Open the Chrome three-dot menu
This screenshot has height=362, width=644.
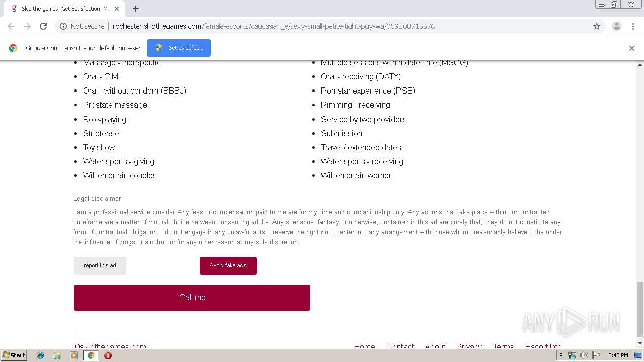pos(633,26)
